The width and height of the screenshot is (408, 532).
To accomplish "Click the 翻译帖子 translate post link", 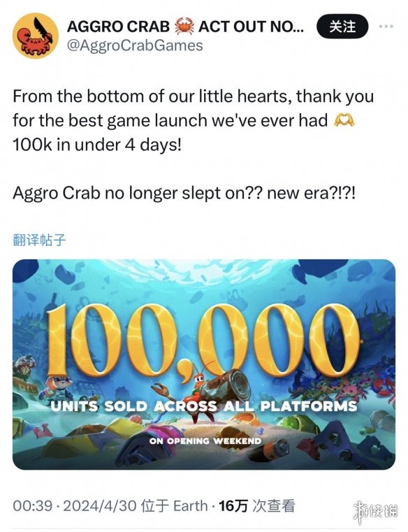I will [x=39, y=240].
